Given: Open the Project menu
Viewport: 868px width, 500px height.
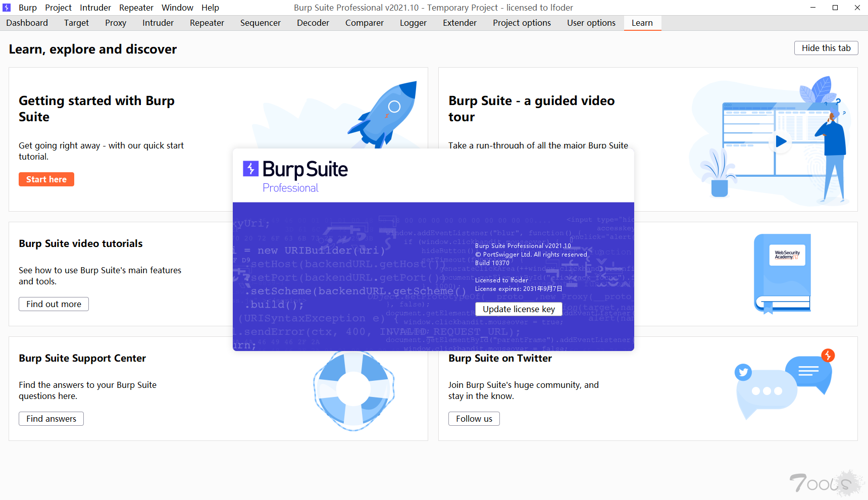Looking at the screenshot, I should pyautogui.click(x=58, y=8).
